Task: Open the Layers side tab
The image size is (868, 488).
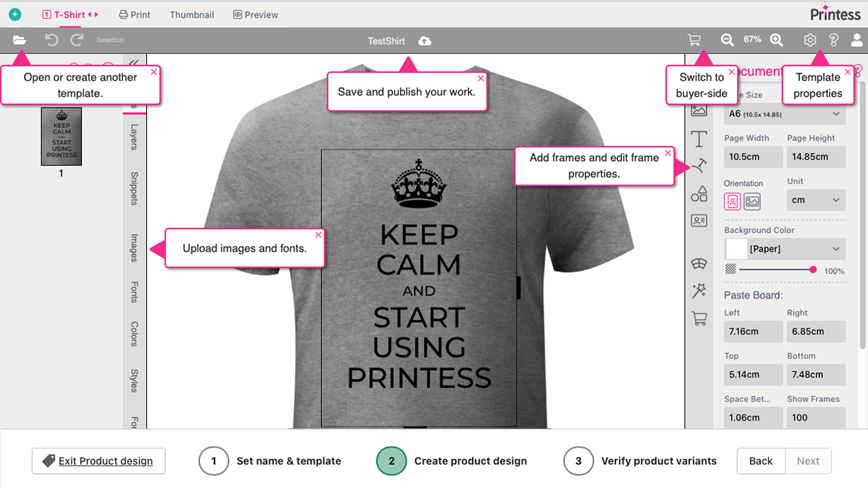Action: [x=134, y=137]
